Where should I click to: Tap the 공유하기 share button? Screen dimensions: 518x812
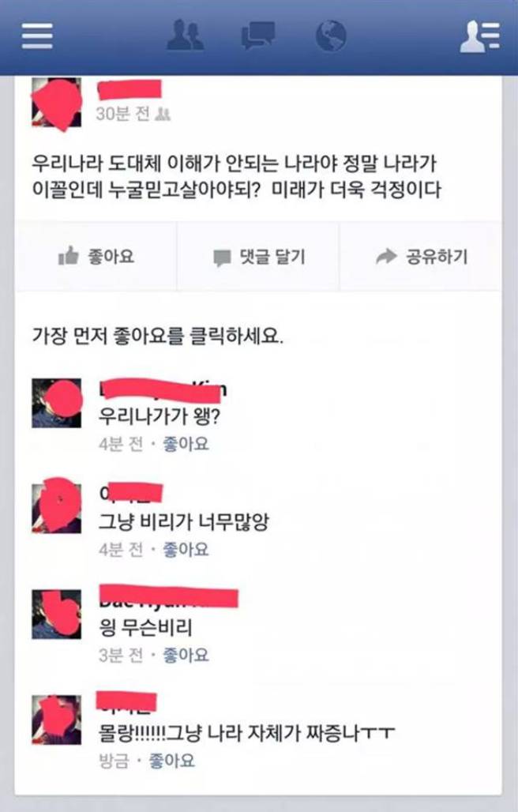(421, 257)
